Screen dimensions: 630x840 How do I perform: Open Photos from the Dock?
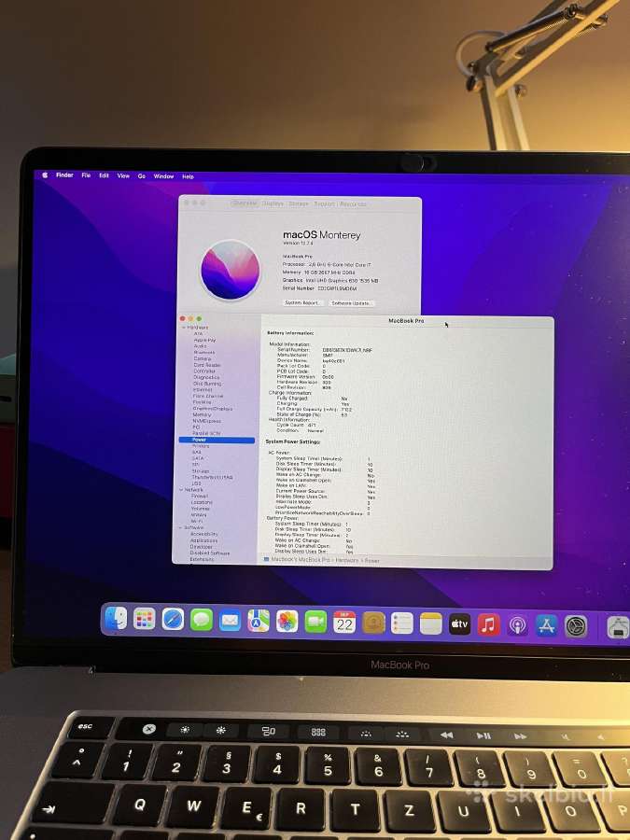[287, 622]
